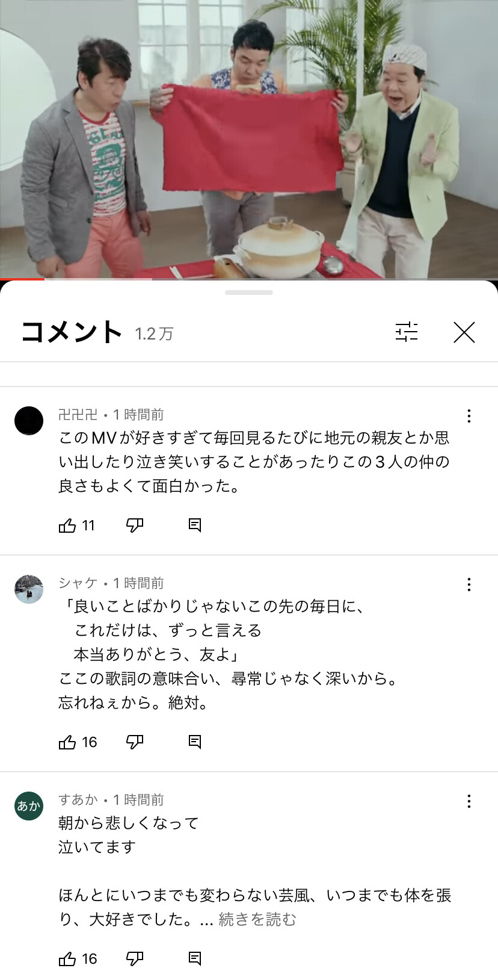
Task: Like the comment by 卍卍卍
Action: (x=67, y=526)
